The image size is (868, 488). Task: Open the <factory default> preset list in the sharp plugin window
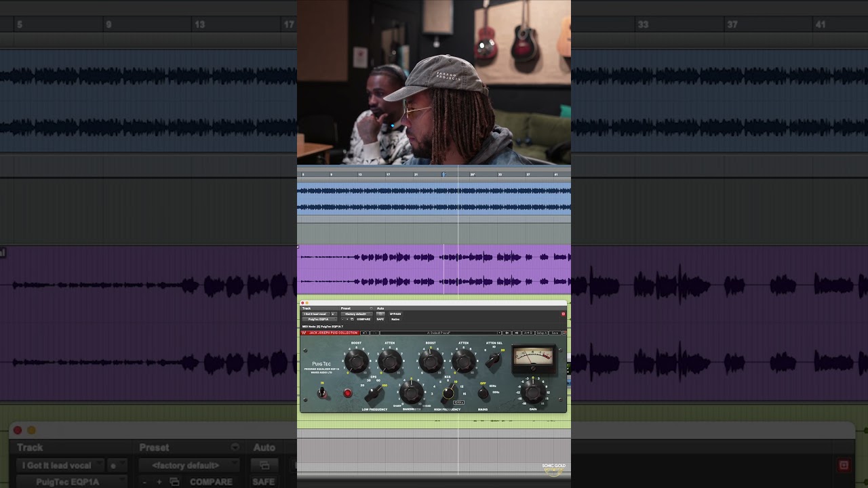(357, 314)
